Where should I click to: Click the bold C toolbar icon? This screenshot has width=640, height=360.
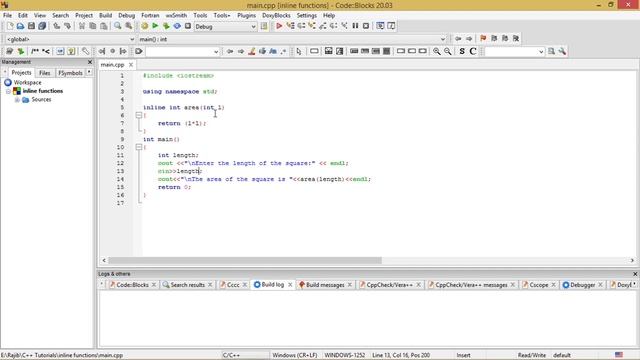coord(473,51)
